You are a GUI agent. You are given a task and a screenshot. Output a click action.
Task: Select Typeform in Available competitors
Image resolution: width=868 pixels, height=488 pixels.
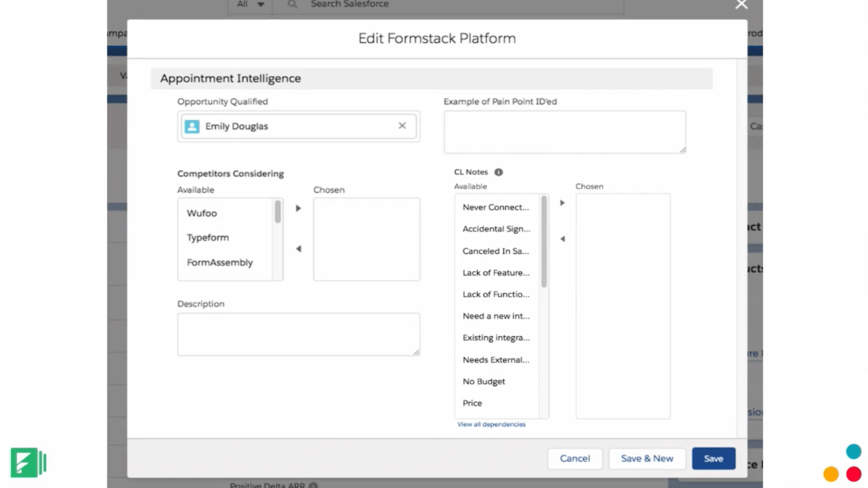(225, 237)
